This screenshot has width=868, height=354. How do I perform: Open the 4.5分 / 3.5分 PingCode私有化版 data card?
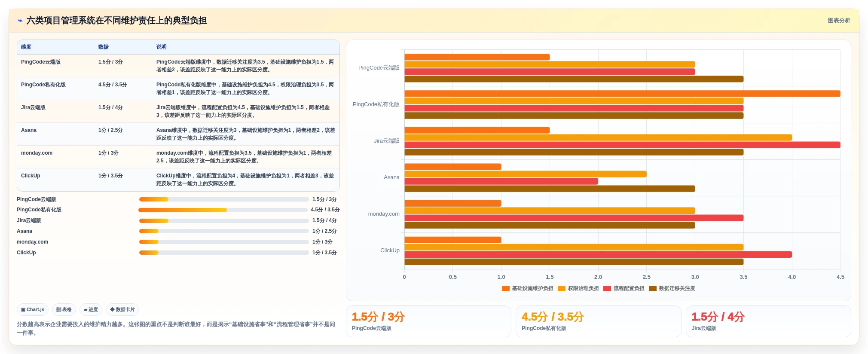[x=598, y=321]
